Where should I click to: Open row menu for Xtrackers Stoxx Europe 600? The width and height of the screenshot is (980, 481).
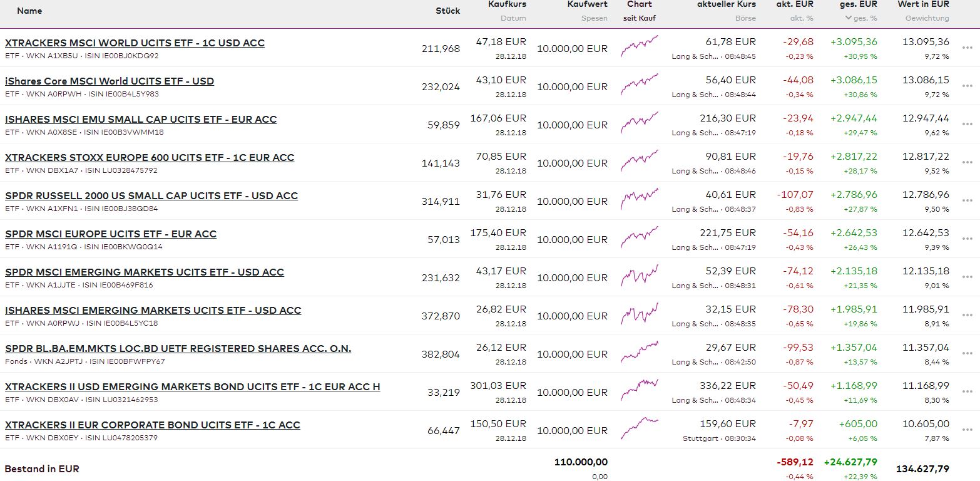click(x=967, y=163)
